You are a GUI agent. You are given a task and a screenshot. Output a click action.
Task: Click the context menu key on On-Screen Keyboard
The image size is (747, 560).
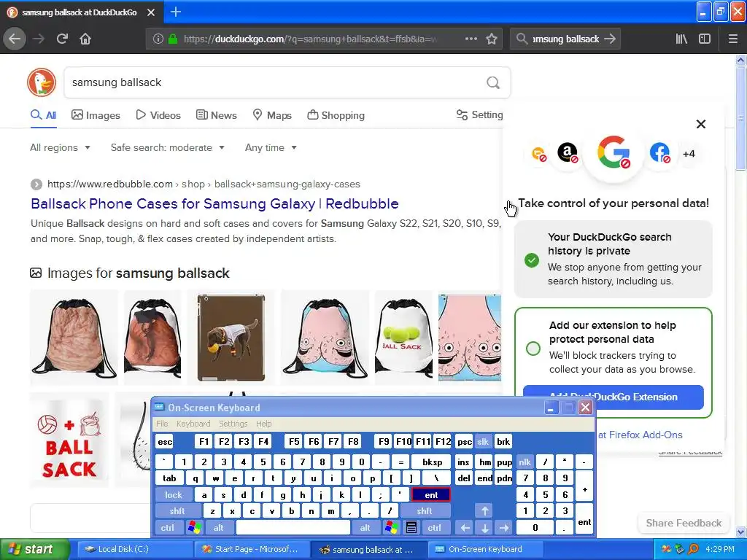pyautogui.click(x=411, y=528)
